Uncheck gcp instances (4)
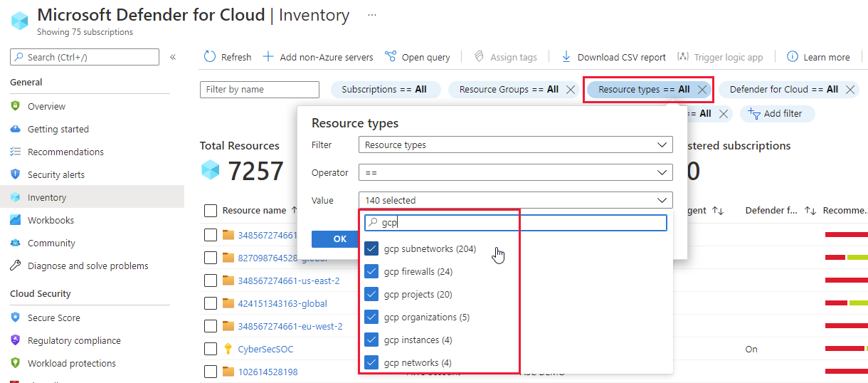Viewport: 868px width, 383px height. click(371, 340)
